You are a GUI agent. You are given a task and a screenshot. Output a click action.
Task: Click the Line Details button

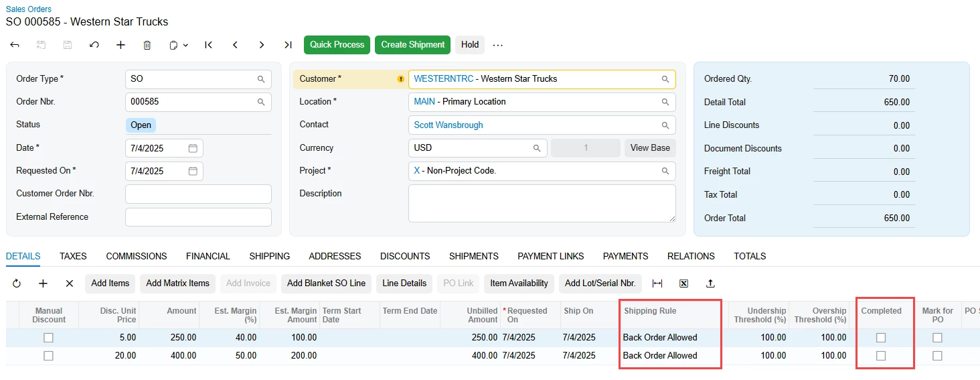point(404,283)
